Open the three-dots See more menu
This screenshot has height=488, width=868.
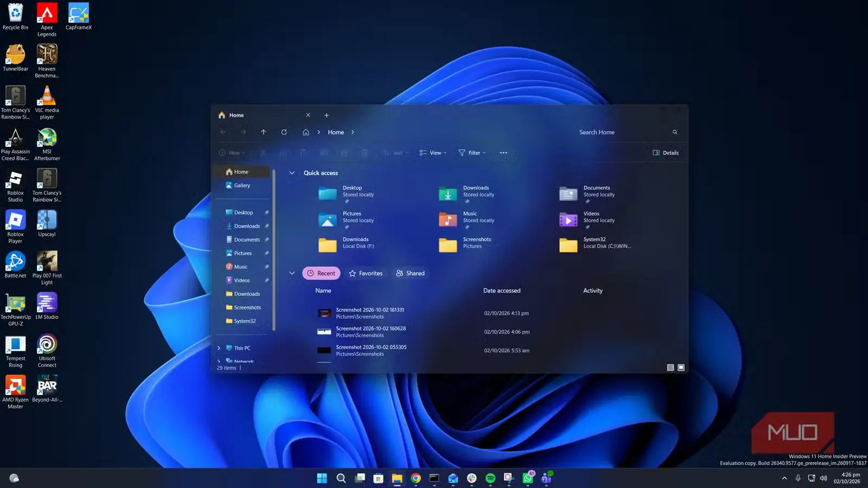503,153
